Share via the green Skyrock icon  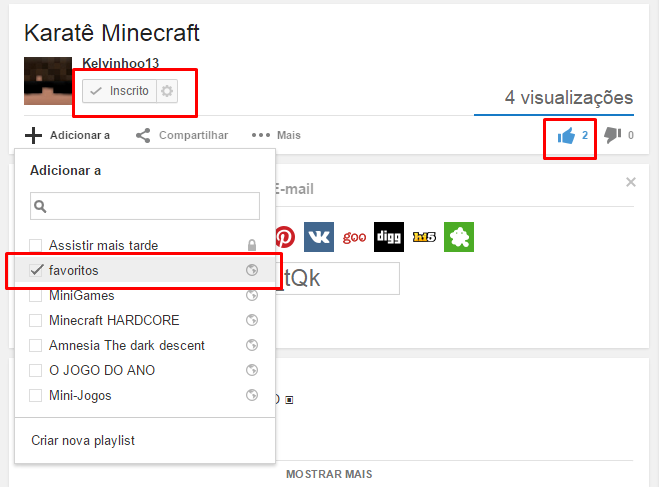point(459,237)
